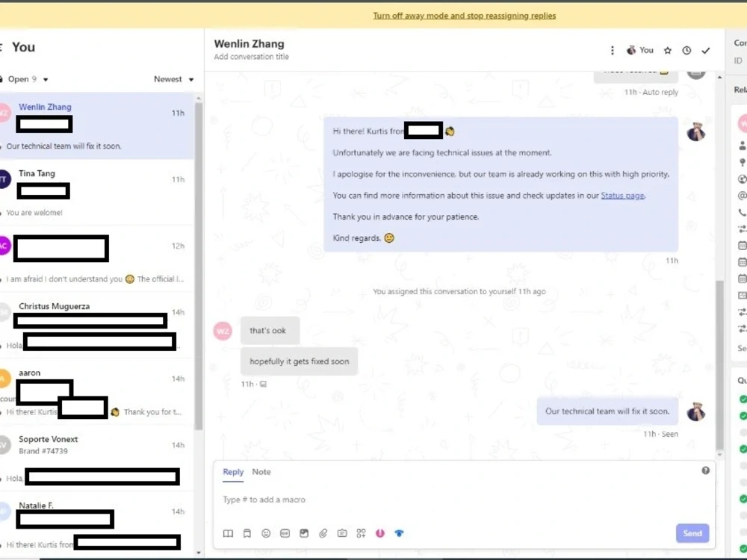Viewport: 747px width, 560px height.
Task: Insert an image from the reply toolbar
Action: click(x=304, y=533)
